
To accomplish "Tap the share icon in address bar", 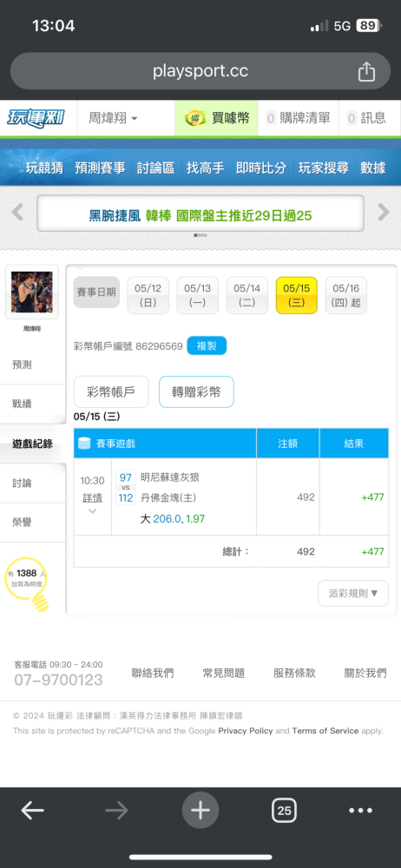I will 366,71.
